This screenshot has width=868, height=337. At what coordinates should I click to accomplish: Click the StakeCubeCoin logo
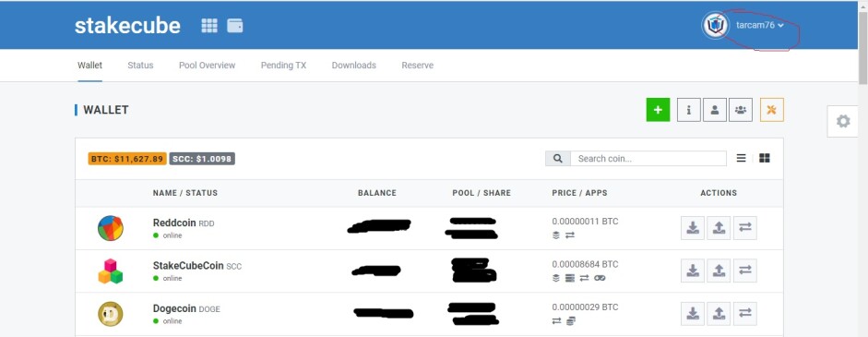pos(110,271)
